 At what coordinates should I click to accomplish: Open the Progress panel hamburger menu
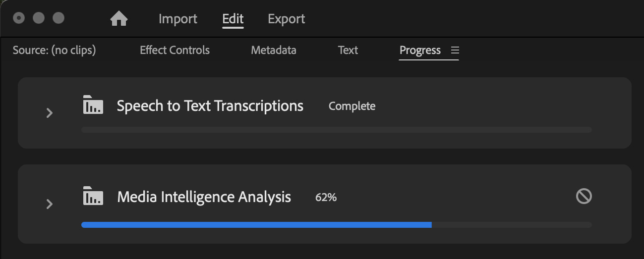point(455,50)
